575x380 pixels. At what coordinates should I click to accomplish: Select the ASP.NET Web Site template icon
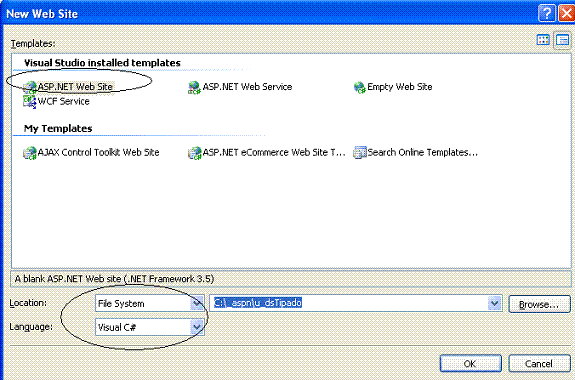30,87
